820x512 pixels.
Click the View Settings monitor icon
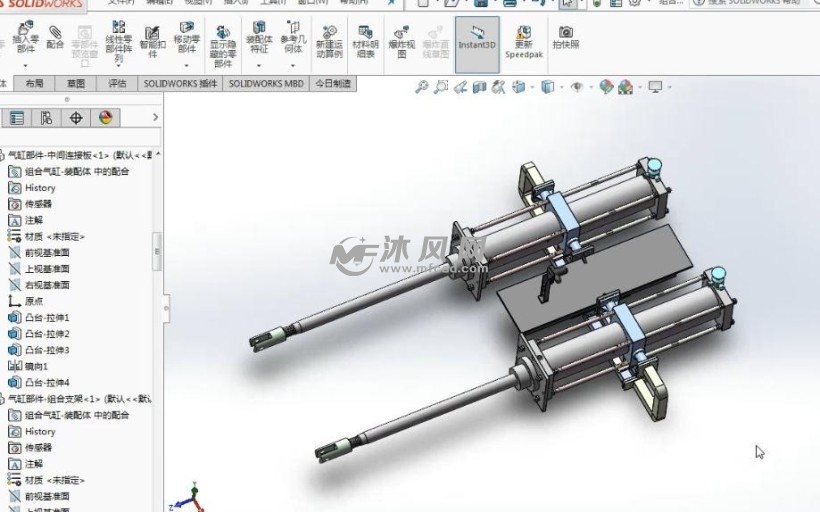click(655, 87)
